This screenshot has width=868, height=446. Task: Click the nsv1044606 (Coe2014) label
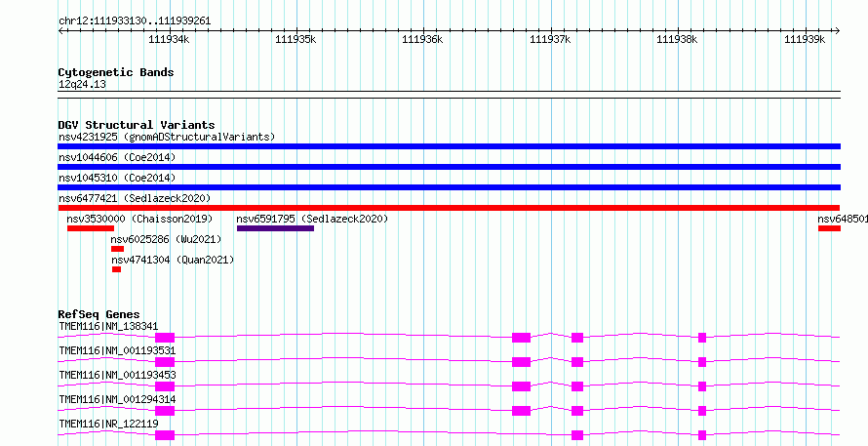pyautogui.click(x=117, y=158)
